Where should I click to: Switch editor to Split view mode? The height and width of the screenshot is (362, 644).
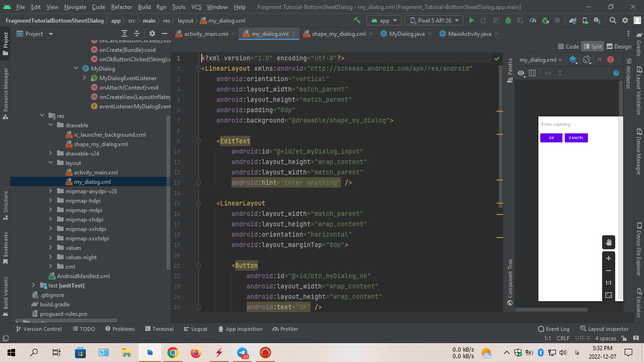(593, 46)
